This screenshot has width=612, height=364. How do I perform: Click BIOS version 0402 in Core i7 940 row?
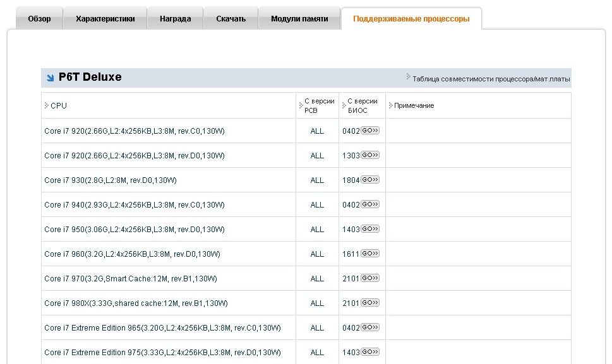pos(351,204)
